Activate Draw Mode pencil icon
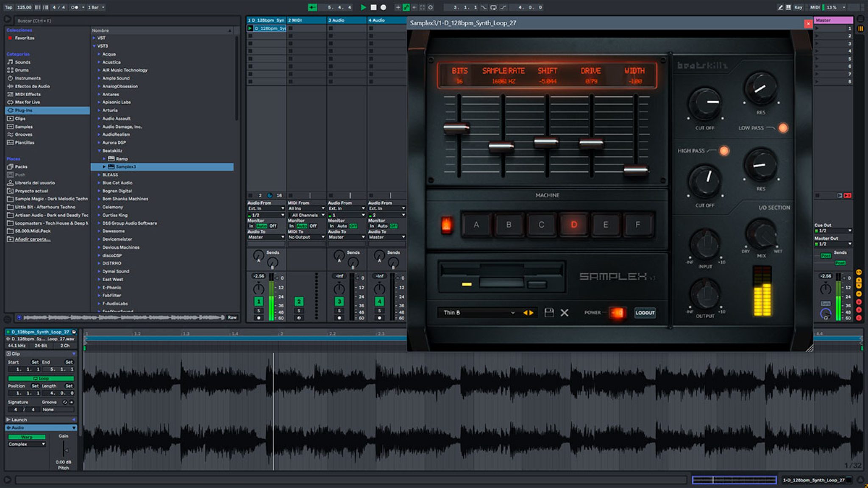The width and height of the screenshot is (868, 488). [780, 7]
